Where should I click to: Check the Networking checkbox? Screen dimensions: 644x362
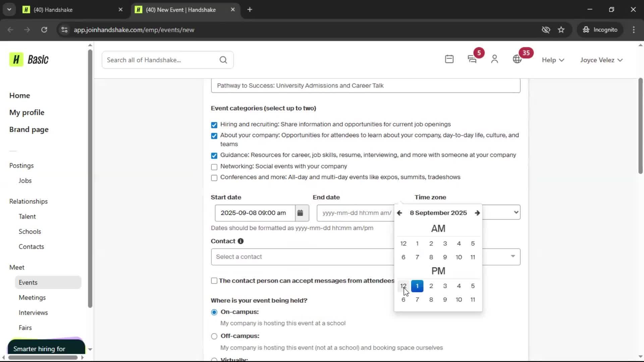tap(214, 167)
